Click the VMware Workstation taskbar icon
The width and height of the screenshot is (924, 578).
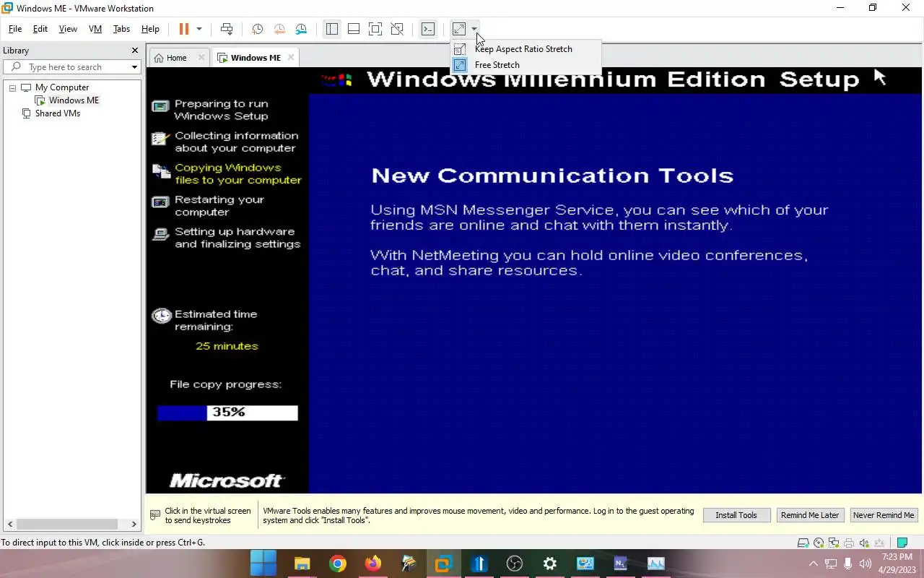(443, 564)
